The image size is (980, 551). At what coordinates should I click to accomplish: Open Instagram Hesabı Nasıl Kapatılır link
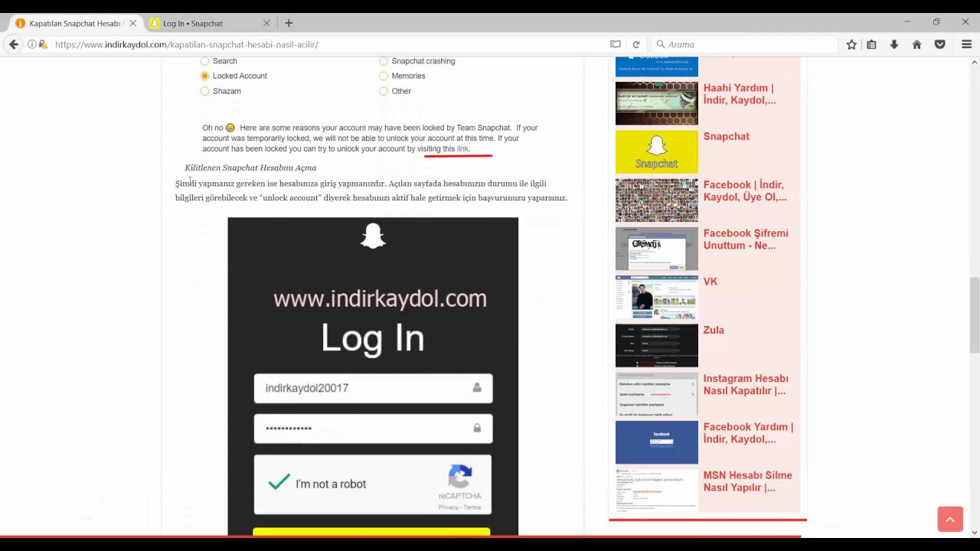click(x=746, y=384)
